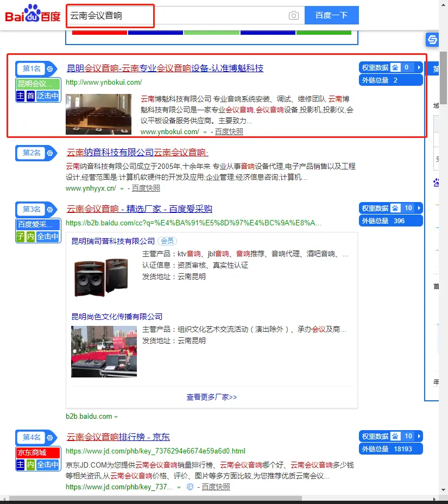The image size is (448, 504).
Task: Expand arrow on first result's 权重数据 badge
Action: click(419, 67)
